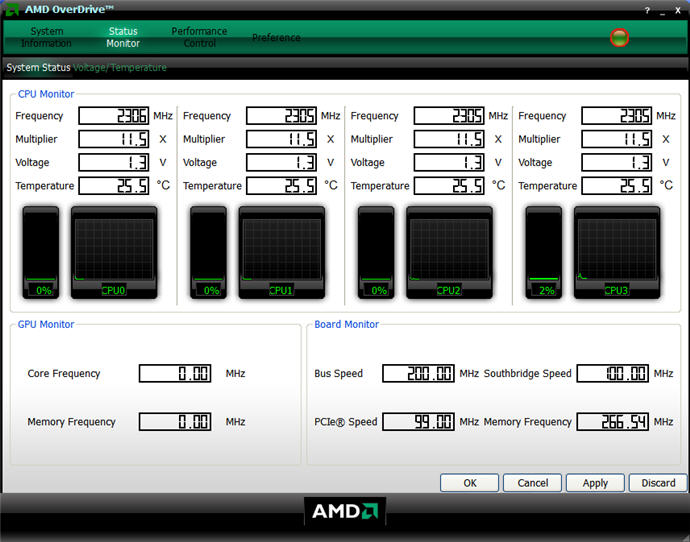The height and width of the screenshot is (542, 690).
Task: Click the Core Frequency label
Action: click(64, 374)
